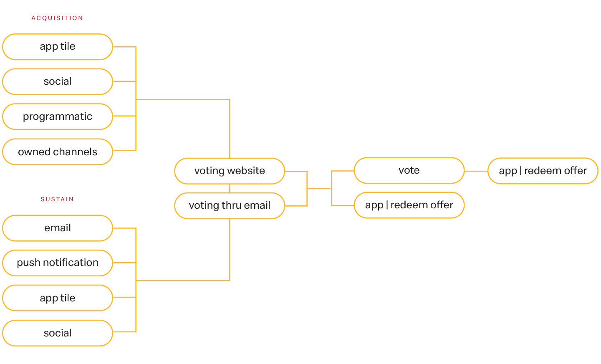Click the connector stub right of push notification

pyautogui.click(x=124, y=263)
